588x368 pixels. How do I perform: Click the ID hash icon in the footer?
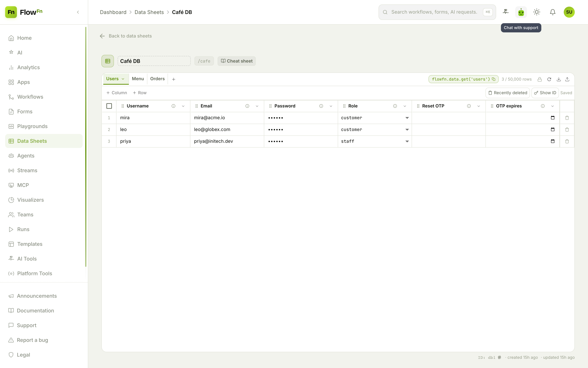click(499, 357)
